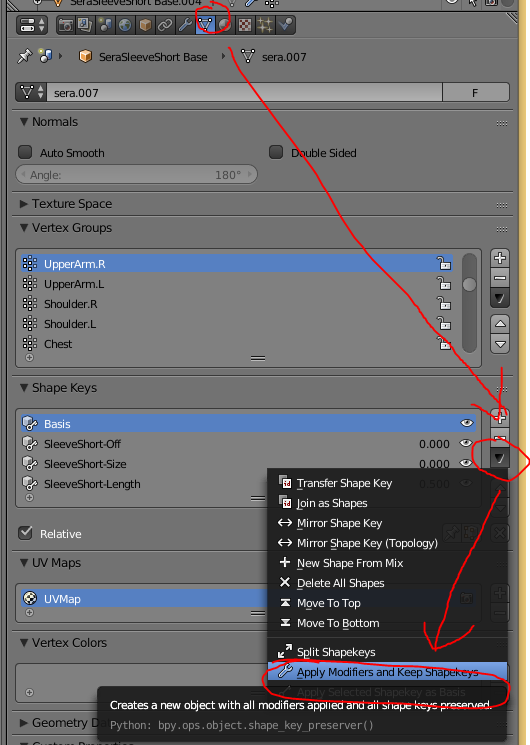Select the UVMap entry

pos(144,598)
